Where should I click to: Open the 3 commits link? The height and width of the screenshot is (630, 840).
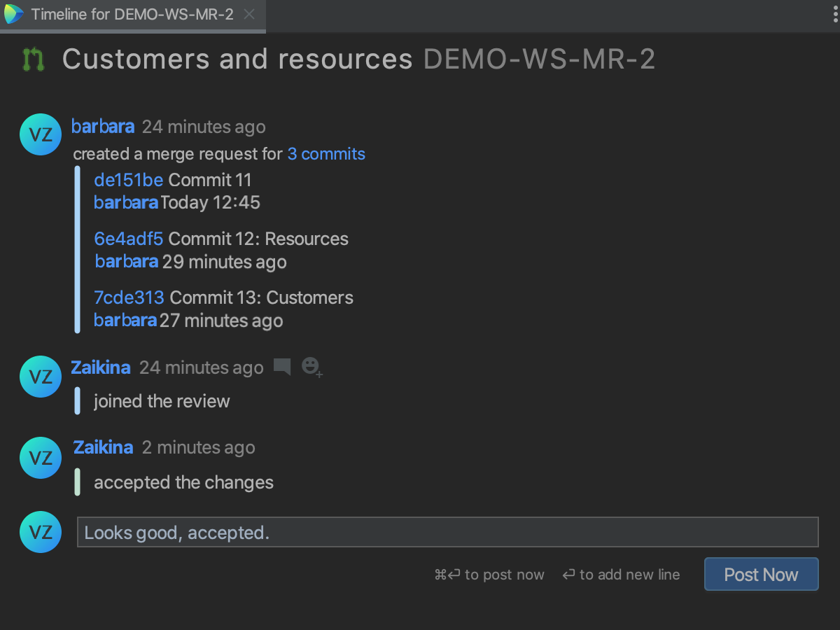(x=326, y=154)
